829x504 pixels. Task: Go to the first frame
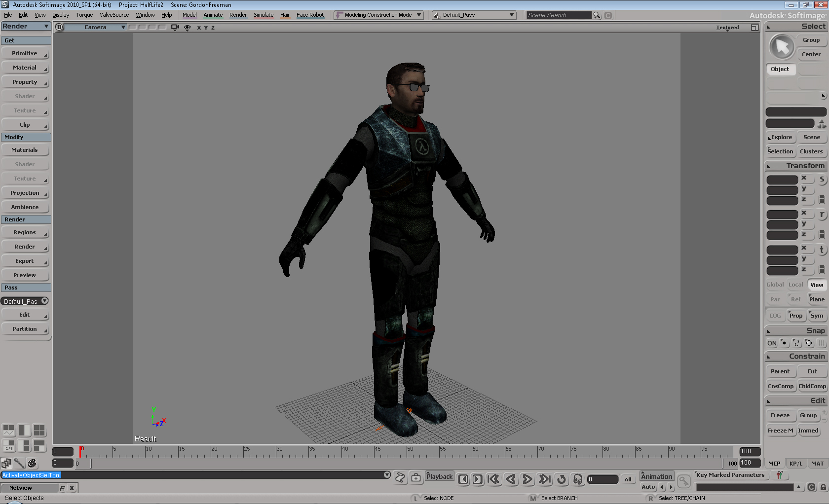[493, 479]
